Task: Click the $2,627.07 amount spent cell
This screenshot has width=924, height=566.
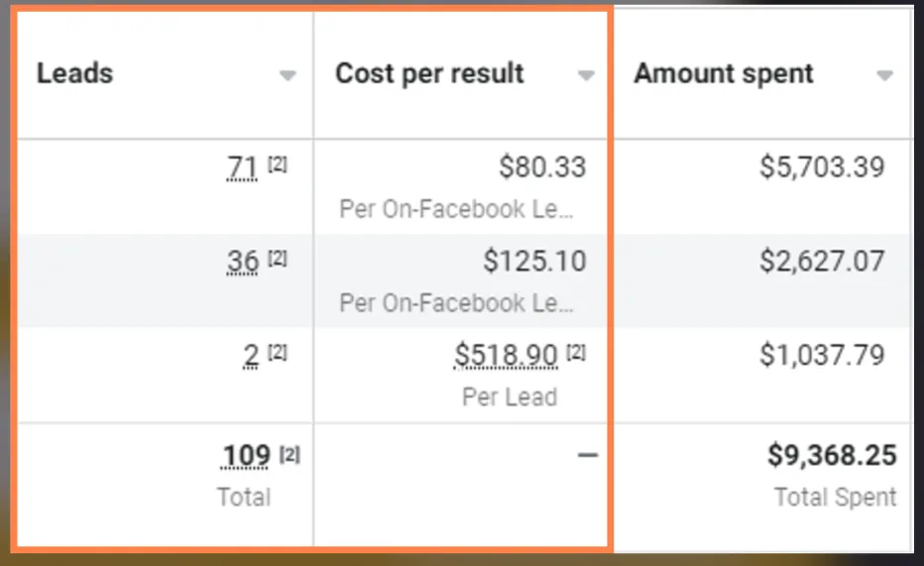Action: 822,261
